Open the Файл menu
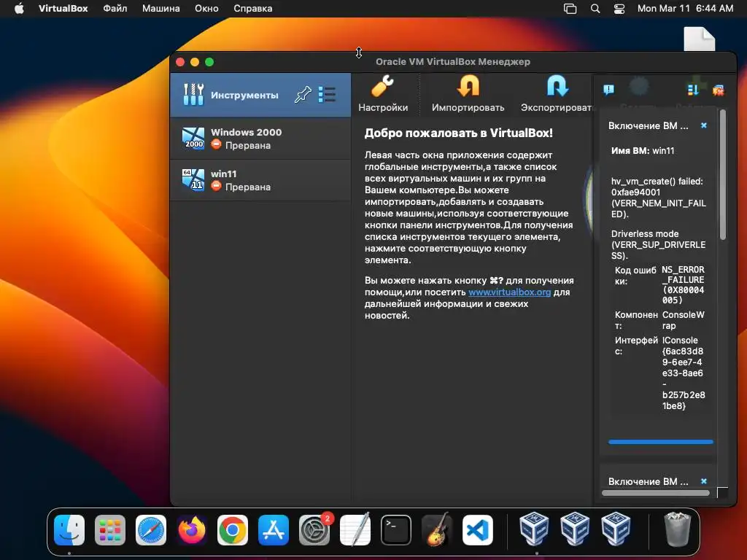 115,9
